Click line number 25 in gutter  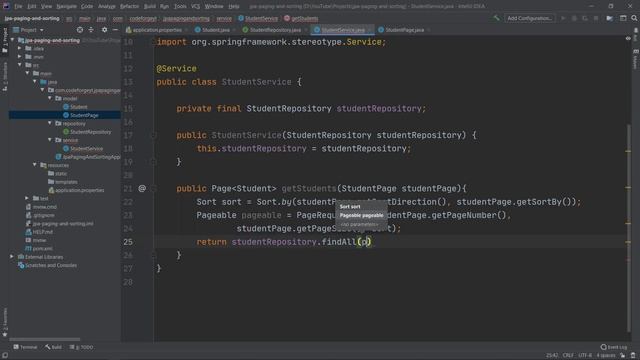point(128,242)
